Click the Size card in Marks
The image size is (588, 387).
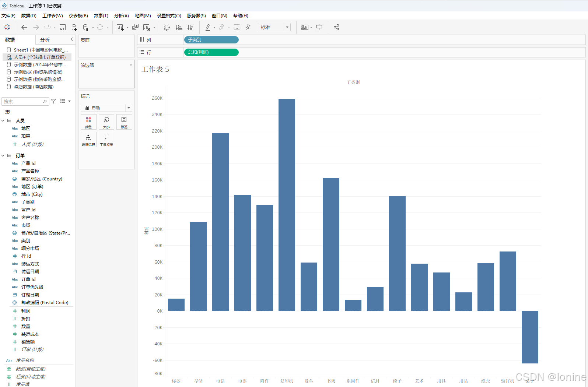(106, 122)
